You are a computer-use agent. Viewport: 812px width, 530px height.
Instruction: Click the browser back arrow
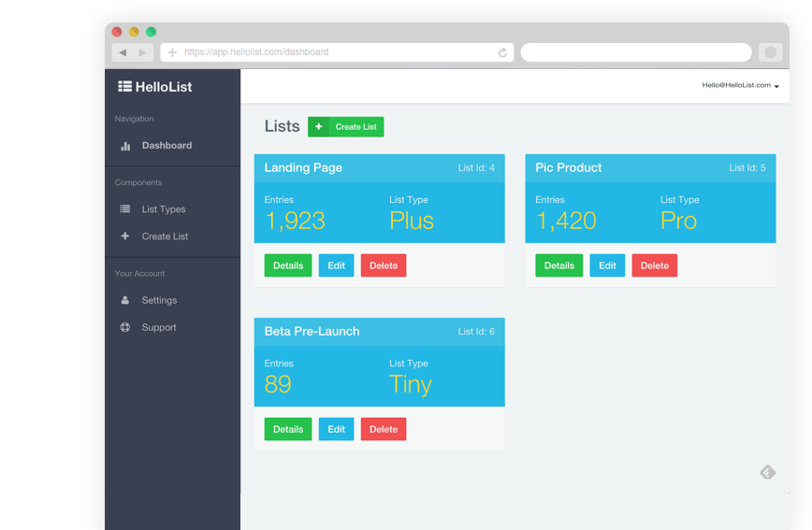click(x=123, y=52)
